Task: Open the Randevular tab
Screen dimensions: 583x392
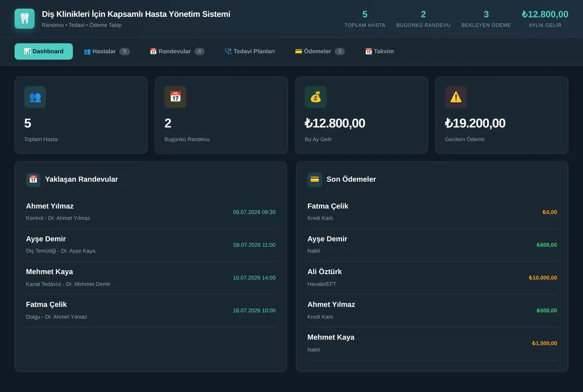Action: click(x=177, y=51)
